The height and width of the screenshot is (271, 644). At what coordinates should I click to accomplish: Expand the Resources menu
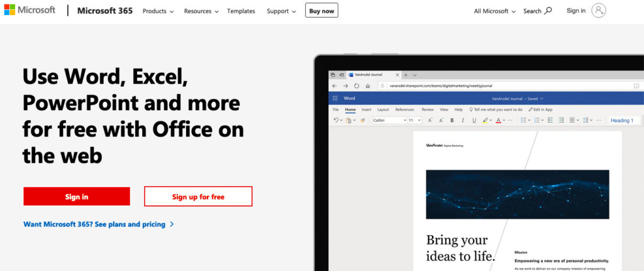coord(201,11)
